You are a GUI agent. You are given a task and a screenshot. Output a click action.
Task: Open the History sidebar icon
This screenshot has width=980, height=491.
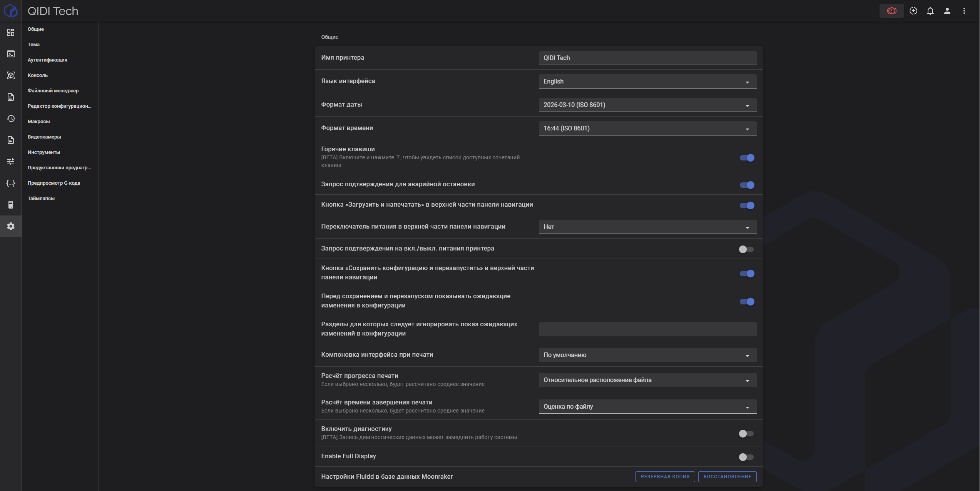tap(11, 119)
